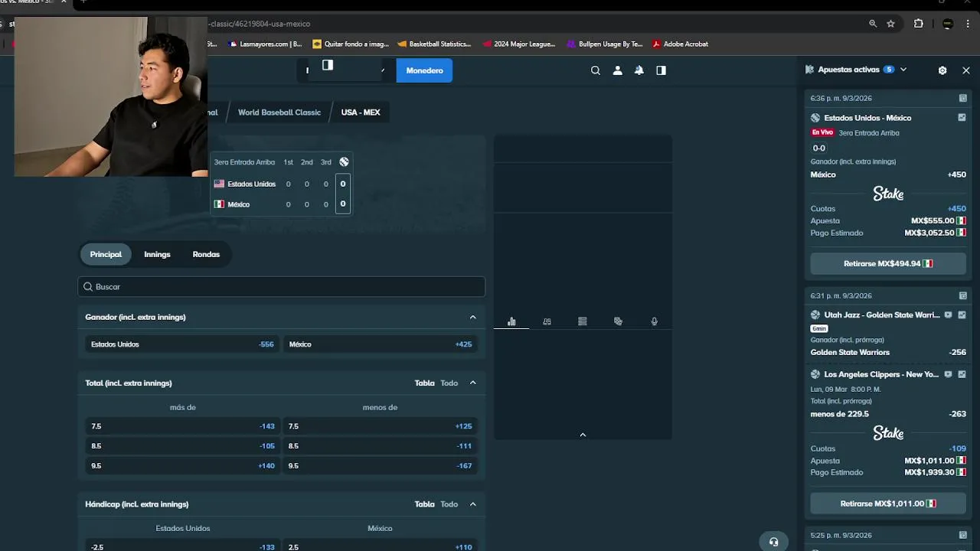Select the microphone commentary widget tab icon
The image size is (980, 551).
654,321
